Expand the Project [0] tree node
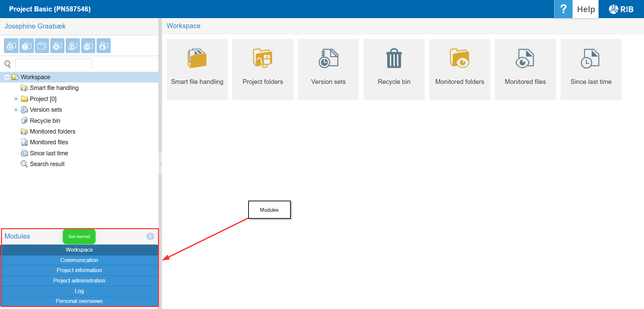 16,99
